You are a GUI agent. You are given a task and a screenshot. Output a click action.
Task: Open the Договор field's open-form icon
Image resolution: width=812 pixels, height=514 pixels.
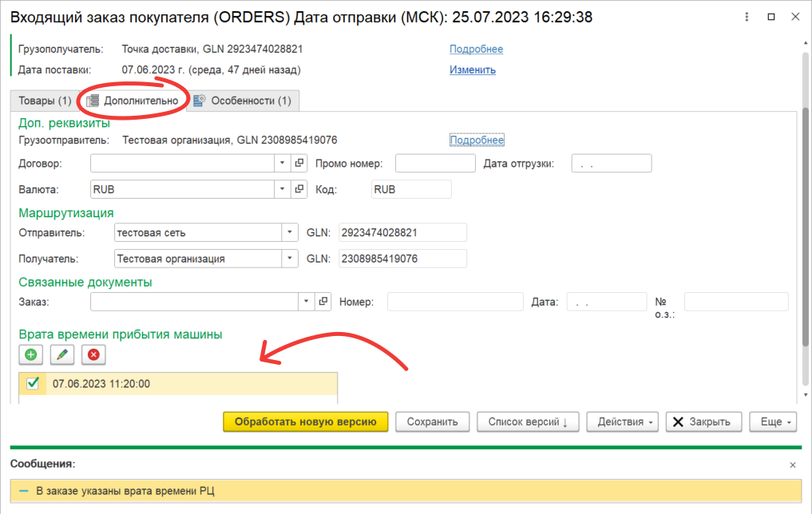tap(299, 164)
